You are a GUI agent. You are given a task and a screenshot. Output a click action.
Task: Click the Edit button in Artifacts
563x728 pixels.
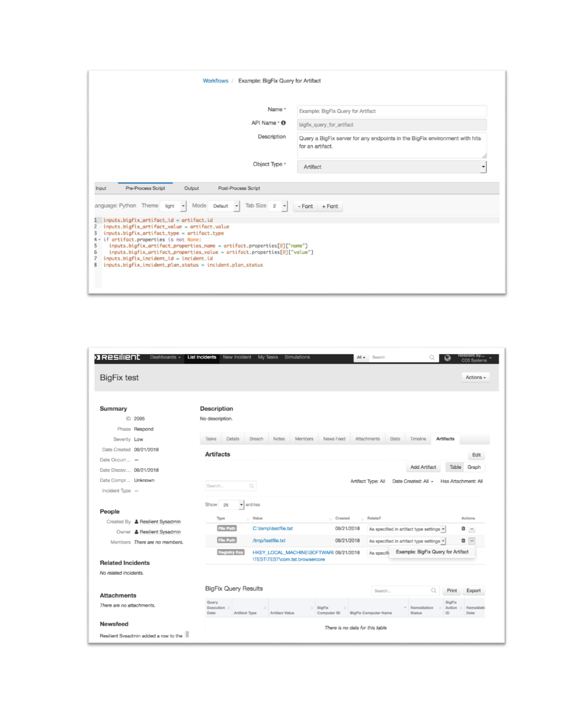477,455
